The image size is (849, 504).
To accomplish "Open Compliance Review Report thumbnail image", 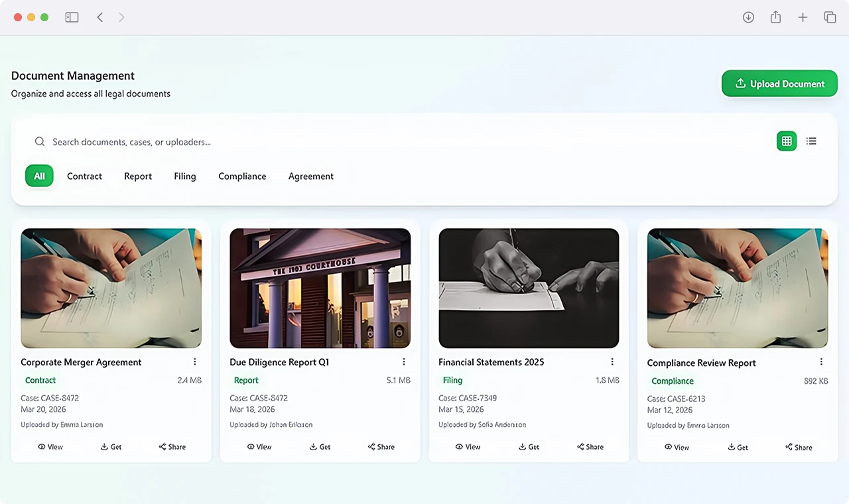I will pyautogui.click(x=738, y=288).
